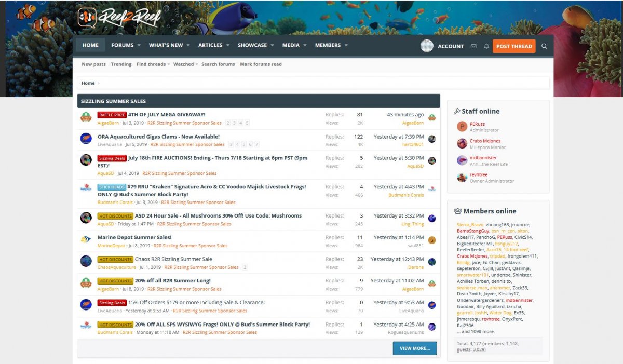623x364 pixels.
Task: Click the Post Thread button
Action: coord(514,46)
